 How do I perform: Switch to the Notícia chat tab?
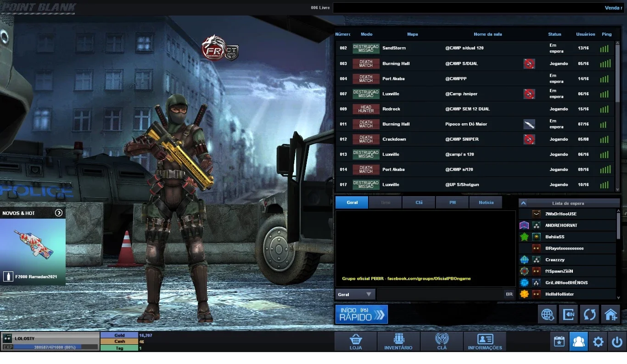(x=486, y=202)
